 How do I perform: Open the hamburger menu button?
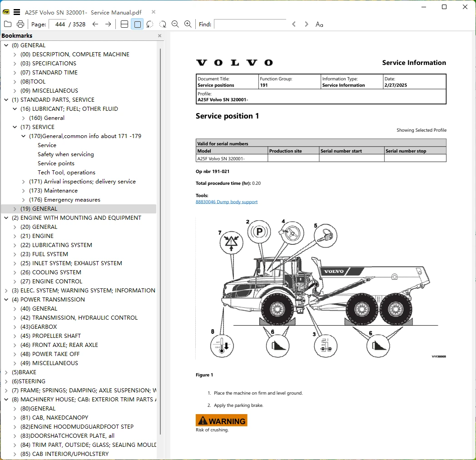(x=17, y=12)
